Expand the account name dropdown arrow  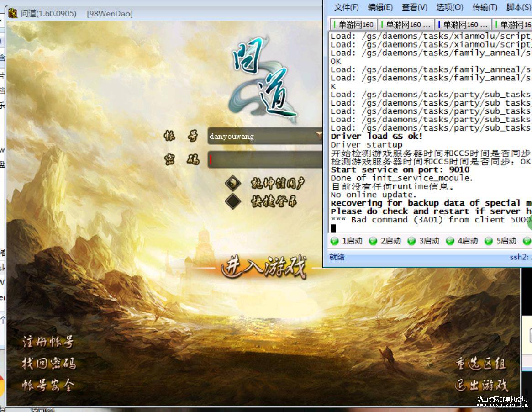point(318,136)
